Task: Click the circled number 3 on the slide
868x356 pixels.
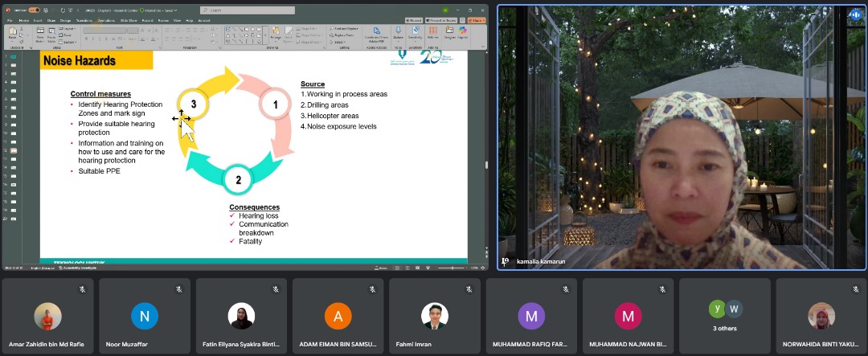Action: point(193,104)
